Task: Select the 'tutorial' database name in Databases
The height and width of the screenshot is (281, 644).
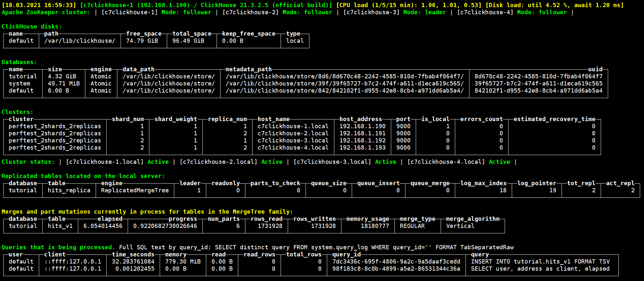Action: pyautogui.click(x=23, y=76)
